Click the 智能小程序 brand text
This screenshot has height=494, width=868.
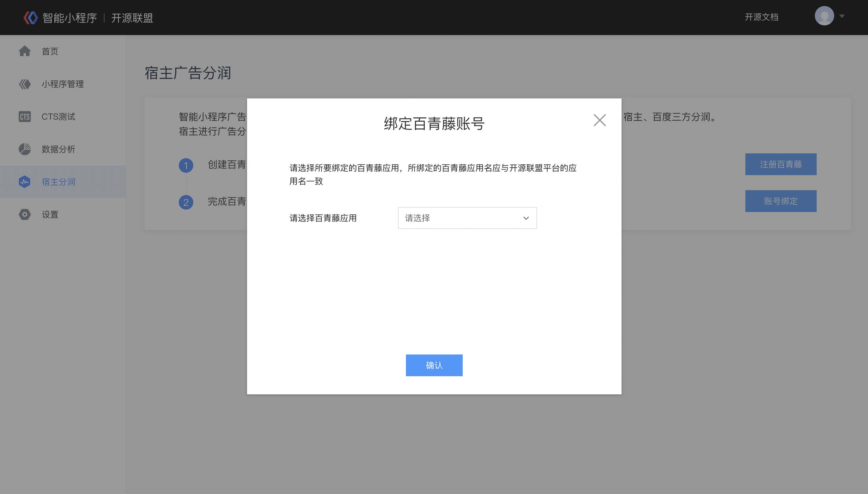pyautogui.click(x=69, y=18)
